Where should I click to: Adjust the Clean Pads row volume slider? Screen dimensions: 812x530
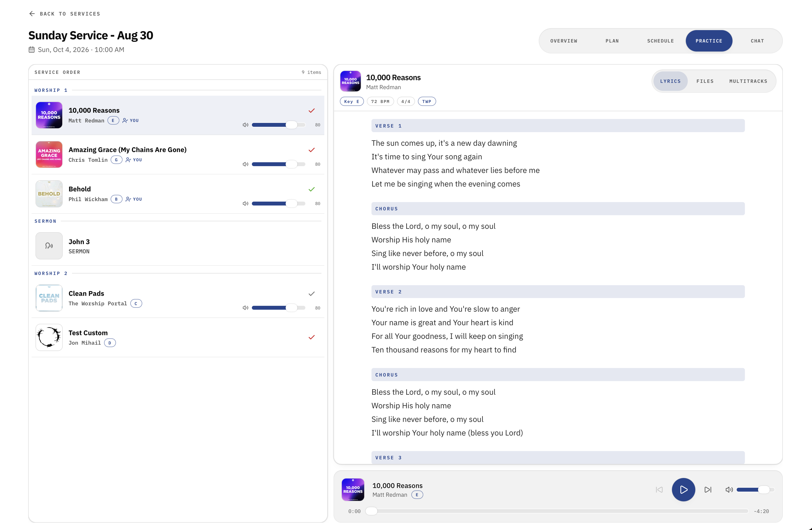pyautogui.click(x=278, y=308)
